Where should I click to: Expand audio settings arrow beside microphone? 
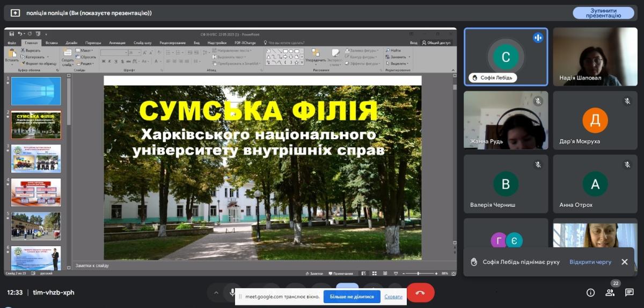tap(216, 292)
